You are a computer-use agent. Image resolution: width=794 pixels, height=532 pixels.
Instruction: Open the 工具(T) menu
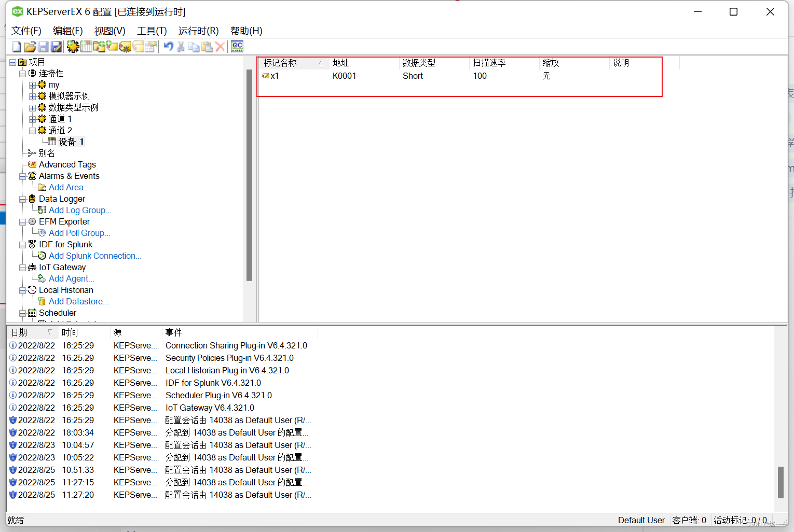[x=152, y=31]
